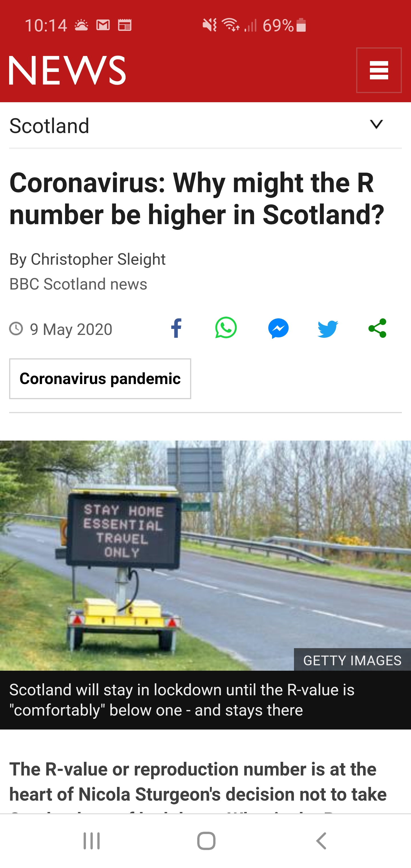Open the hamburger menu button

(x=379, y=70)
